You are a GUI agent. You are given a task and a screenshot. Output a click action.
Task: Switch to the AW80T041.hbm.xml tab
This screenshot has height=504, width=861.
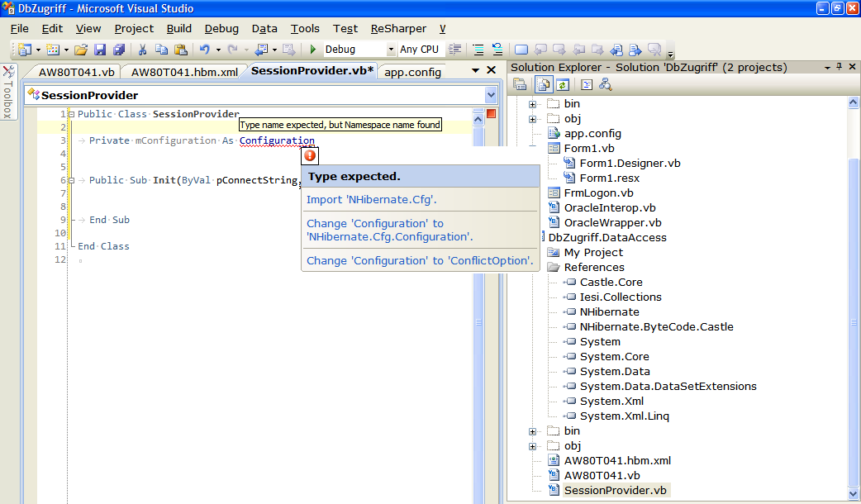(184, 72)
